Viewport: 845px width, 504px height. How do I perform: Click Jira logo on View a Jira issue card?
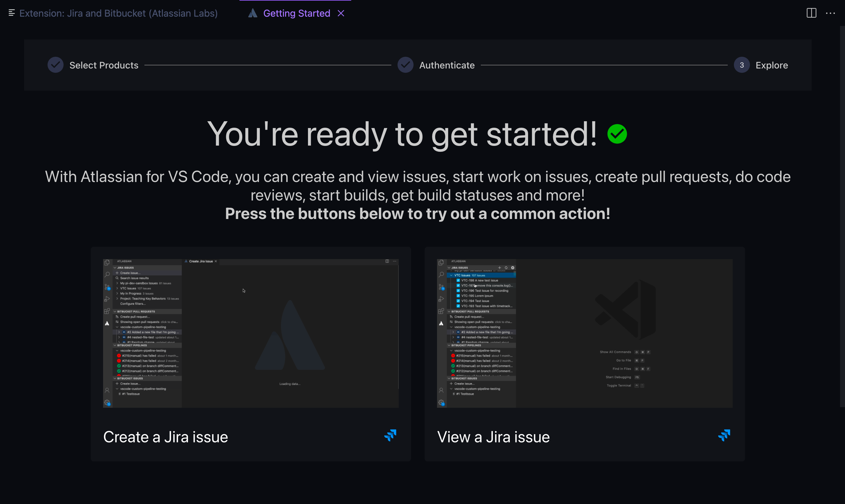(x=724, y=436)
